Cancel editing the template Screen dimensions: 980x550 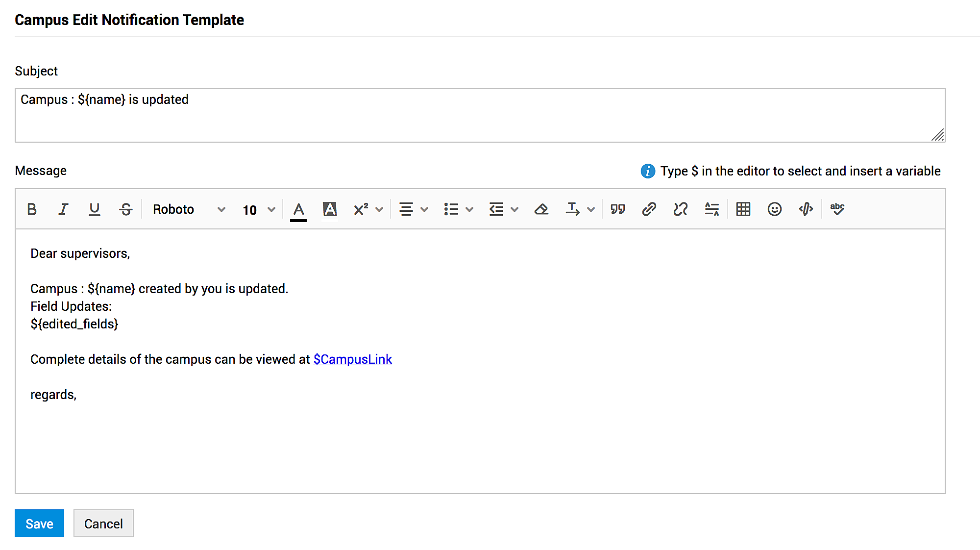tap(103, 524)
